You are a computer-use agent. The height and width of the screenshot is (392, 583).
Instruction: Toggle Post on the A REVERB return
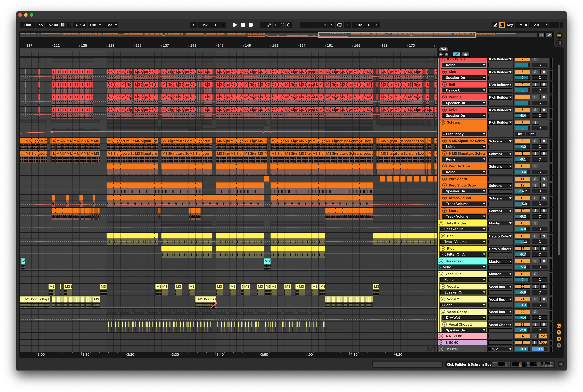pyautogui.click(x=543, y=336)
